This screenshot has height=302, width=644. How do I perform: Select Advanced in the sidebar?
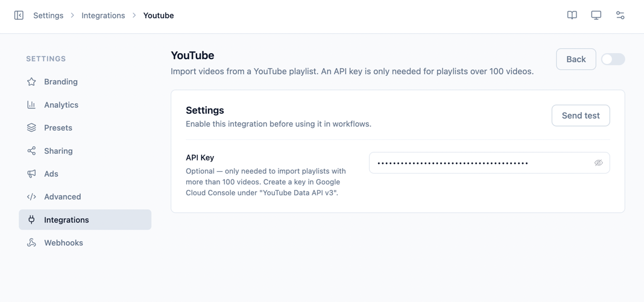point(85,197)
